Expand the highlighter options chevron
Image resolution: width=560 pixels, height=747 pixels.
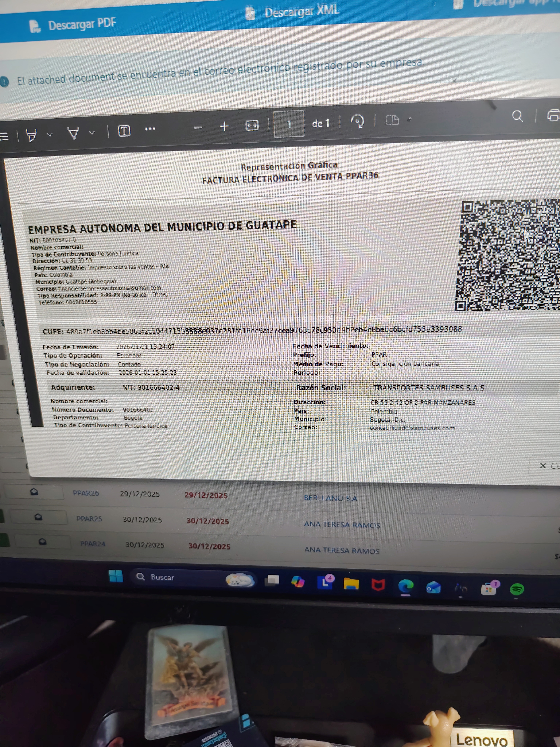click(50, 134)
